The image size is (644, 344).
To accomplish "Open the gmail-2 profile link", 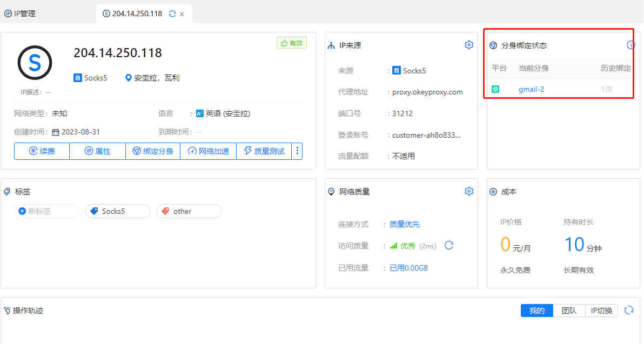I will point(531,89).
